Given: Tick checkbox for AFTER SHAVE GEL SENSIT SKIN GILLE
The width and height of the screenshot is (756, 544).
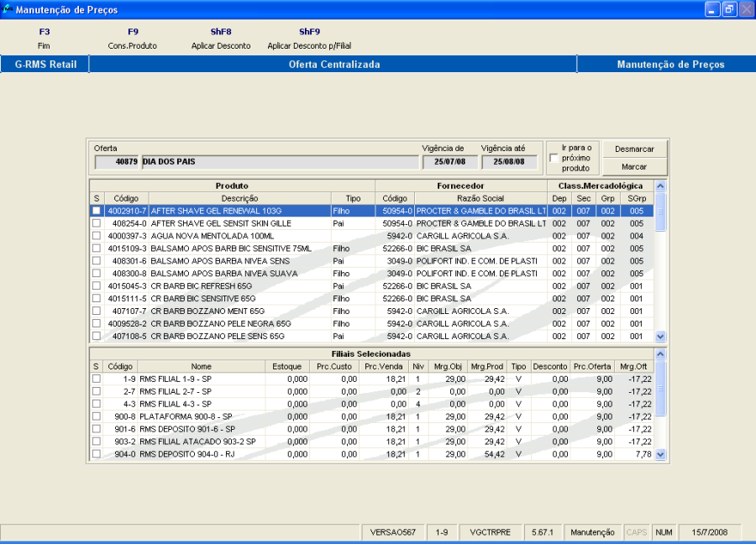Looking at the screenshot, I should point(96,224).
